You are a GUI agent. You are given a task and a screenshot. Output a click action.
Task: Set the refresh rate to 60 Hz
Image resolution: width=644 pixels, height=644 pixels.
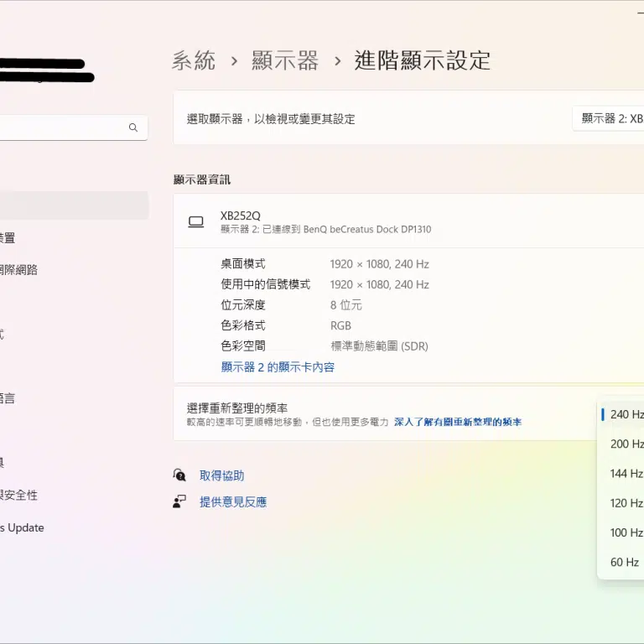624,562
